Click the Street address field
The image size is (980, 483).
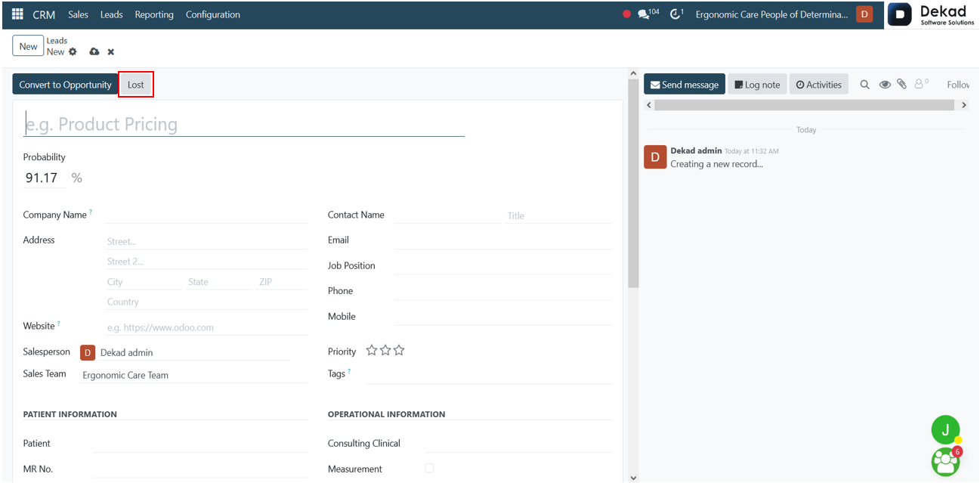pyautogui.click(x=207, y=241)
